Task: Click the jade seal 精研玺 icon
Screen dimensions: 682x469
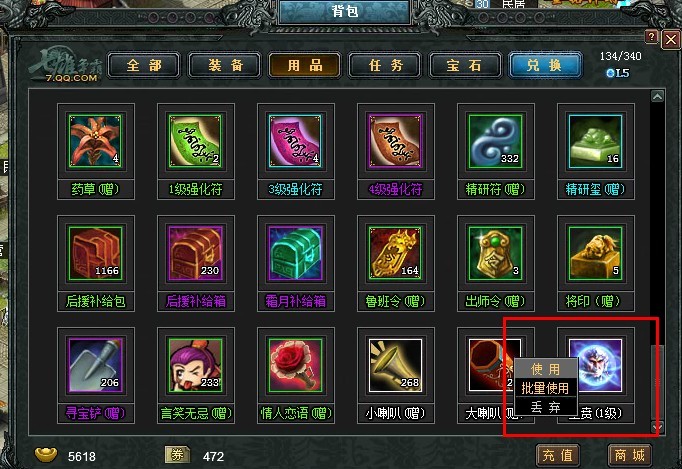Action: click(x=595, y=141)
